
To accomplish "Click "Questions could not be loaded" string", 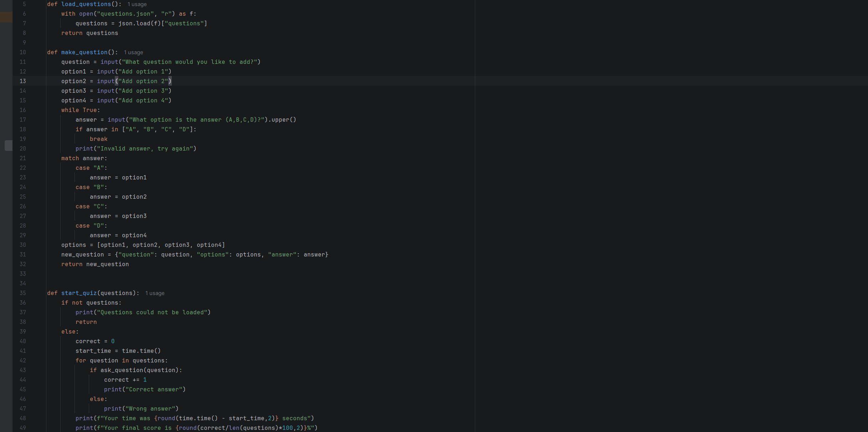I will 152,312.
